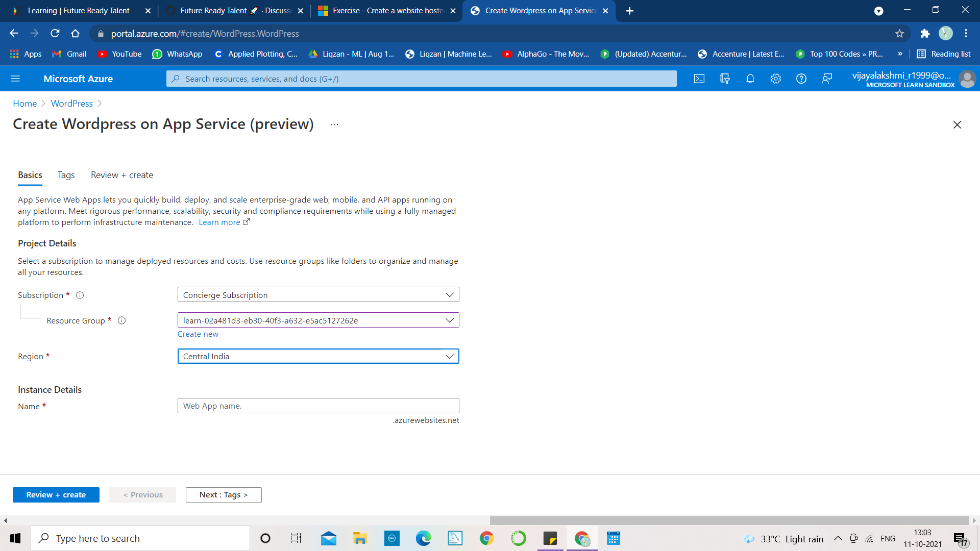Expand the Subscription dropdown
980x551 pixels.
point(318,295)
